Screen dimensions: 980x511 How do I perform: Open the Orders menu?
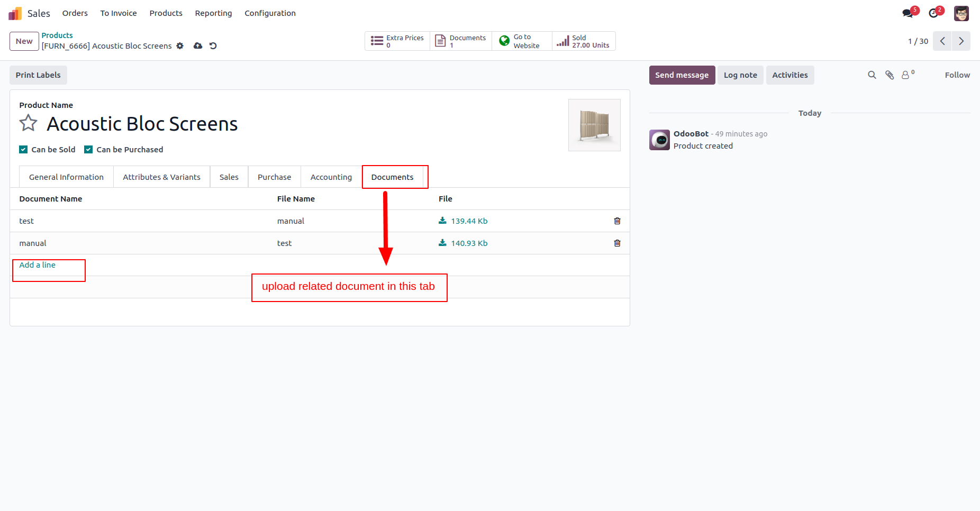[75, 13]
